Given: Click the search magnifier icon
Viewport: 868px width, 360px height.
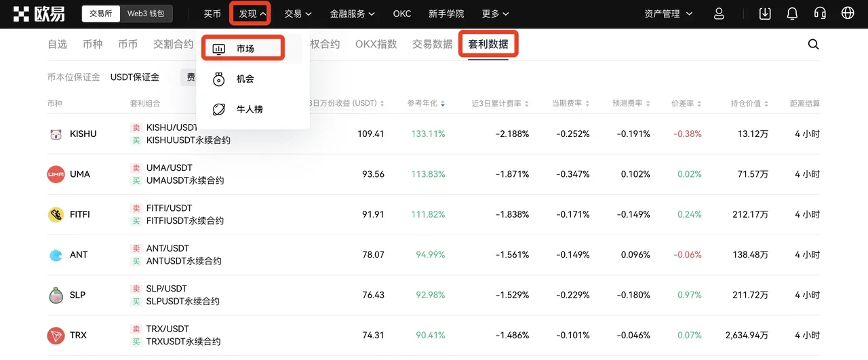Looking at the screenshot, I should click(x=813, y=45).
